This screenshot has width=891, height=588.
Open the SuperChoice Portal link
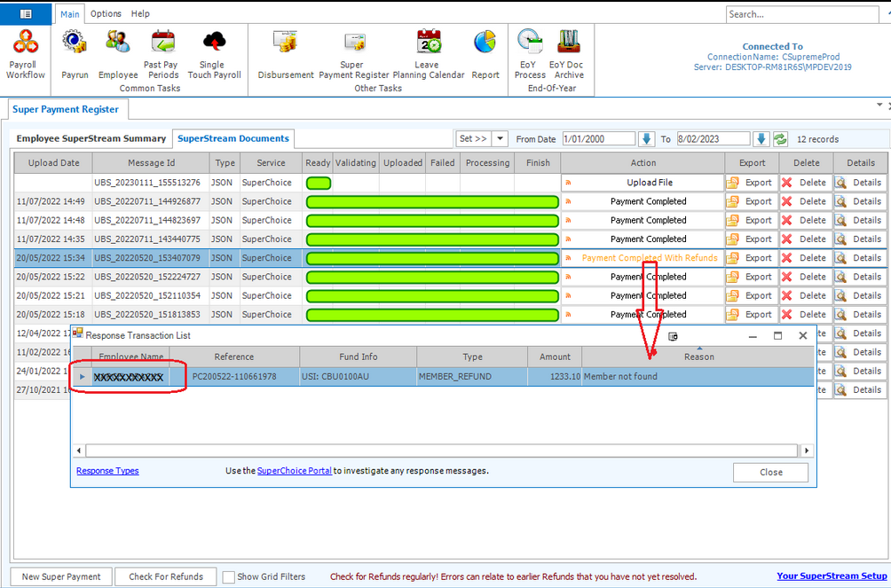point(294,471)
